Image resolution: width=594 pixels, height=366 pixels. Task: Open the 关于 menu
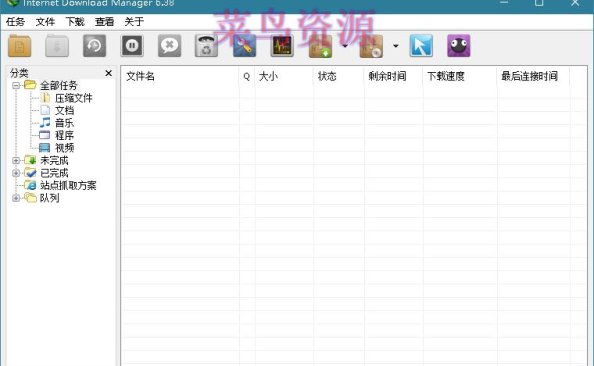134,22
